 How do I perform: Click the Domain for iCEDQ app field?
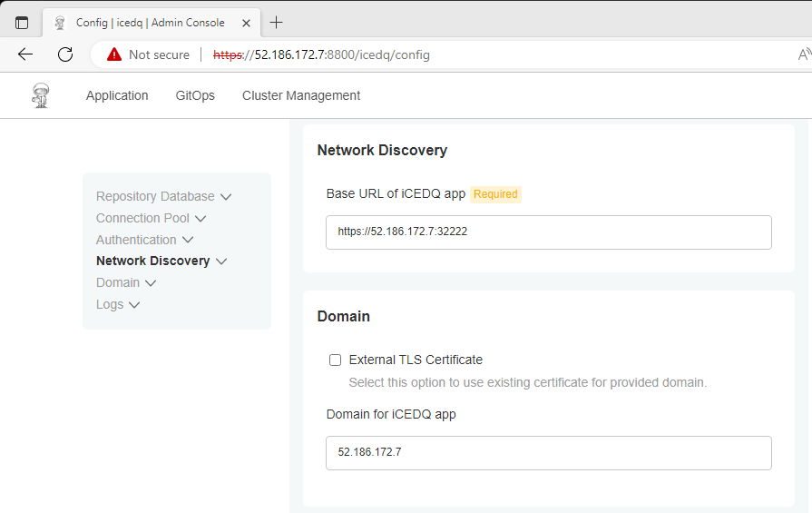[548, 453]
